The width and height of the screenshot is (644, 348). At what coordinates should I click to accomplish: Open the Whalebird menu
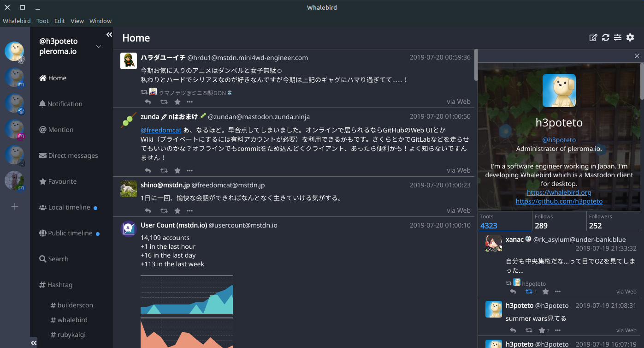17,21
